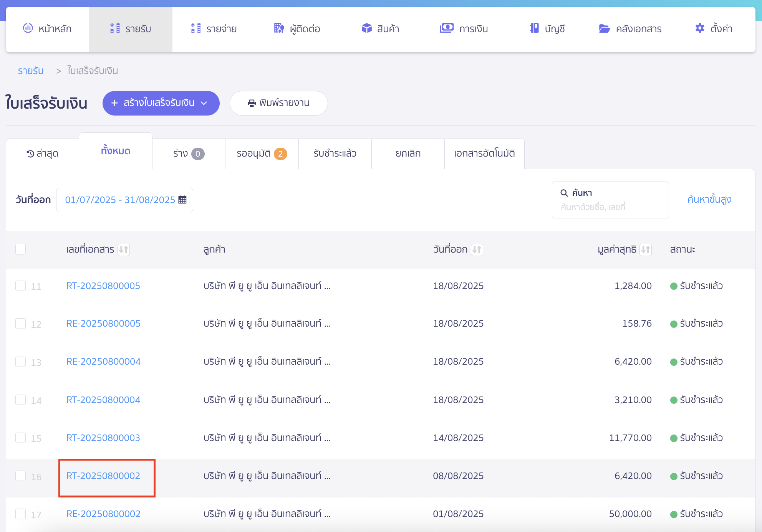Check the checkbox for row 11
This screenshot has height=532, width=762.
pos(21,286)
